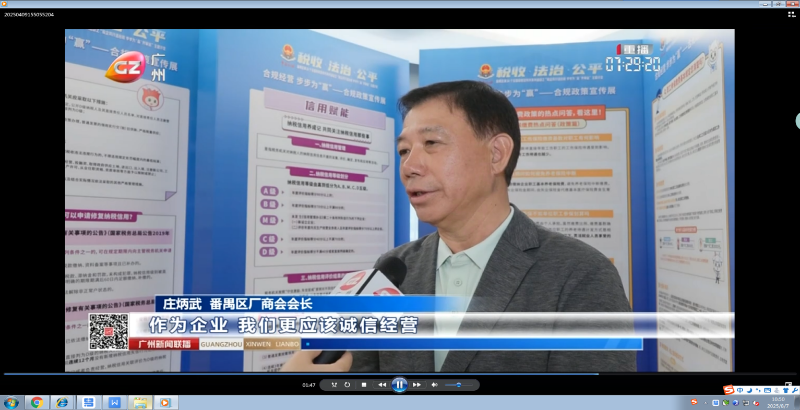Click the Stop playback button

364,384
